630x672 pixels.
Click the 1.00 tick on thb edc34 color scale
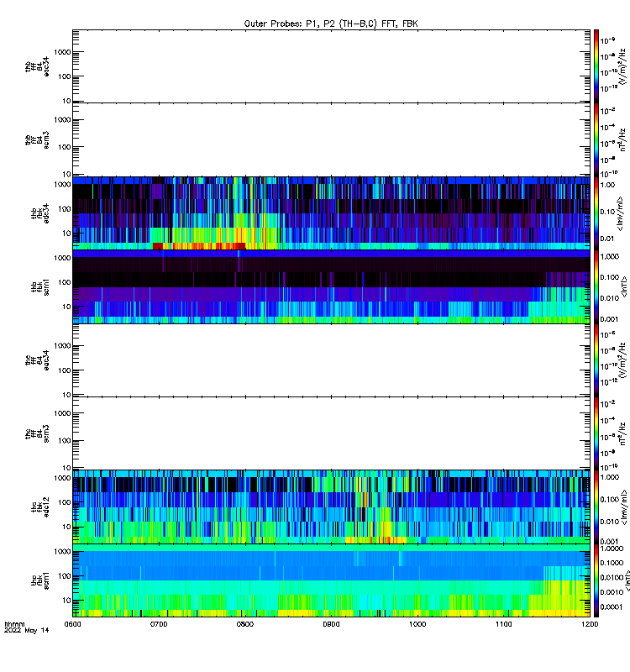607,185
